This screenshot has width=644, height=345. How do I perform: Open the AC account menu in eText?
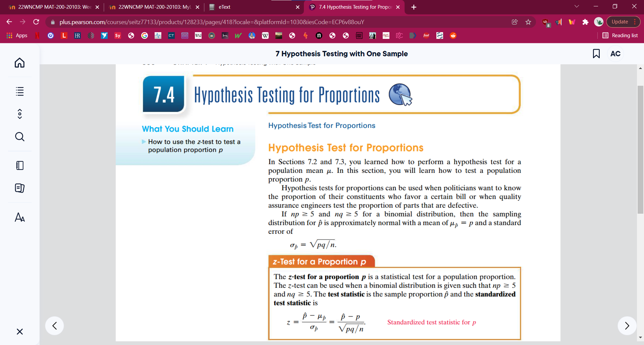tap(615, 54)
